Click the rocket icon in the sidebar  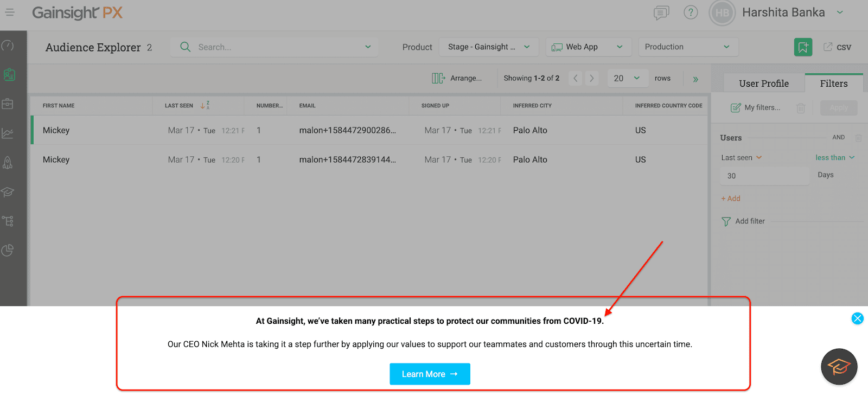click(x=8, y=162)
